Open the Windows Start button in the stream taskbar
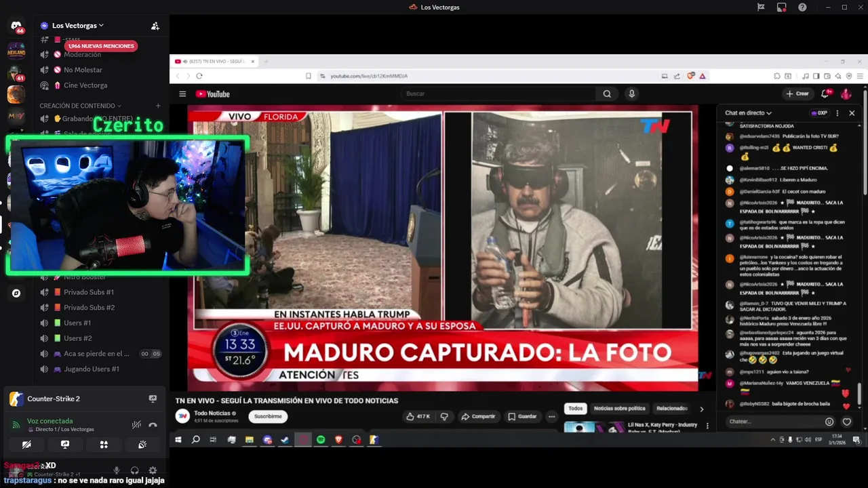 (x=178, y=440)
